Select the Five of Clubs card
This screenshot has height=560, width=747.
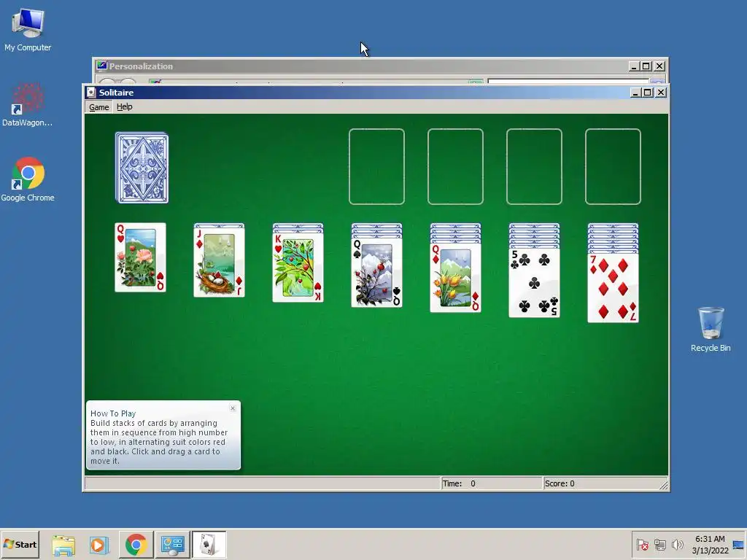[534, 283]
